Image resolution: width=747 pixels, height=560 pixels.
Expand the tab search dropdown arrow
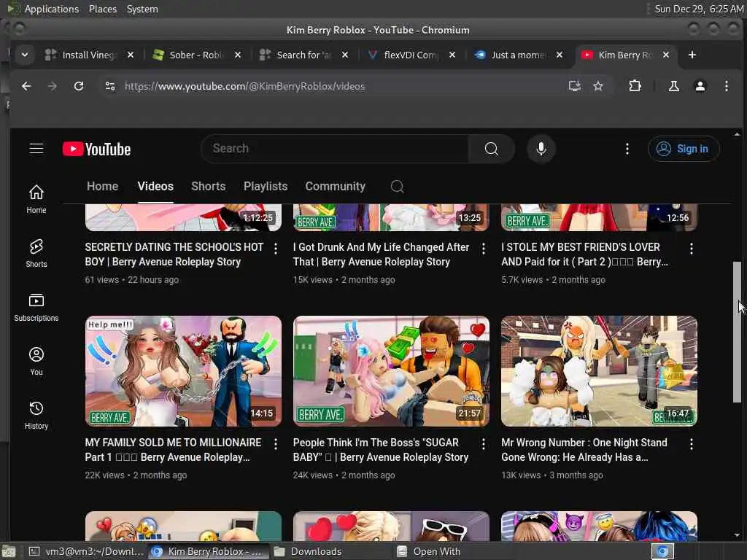tap(25, 55)
